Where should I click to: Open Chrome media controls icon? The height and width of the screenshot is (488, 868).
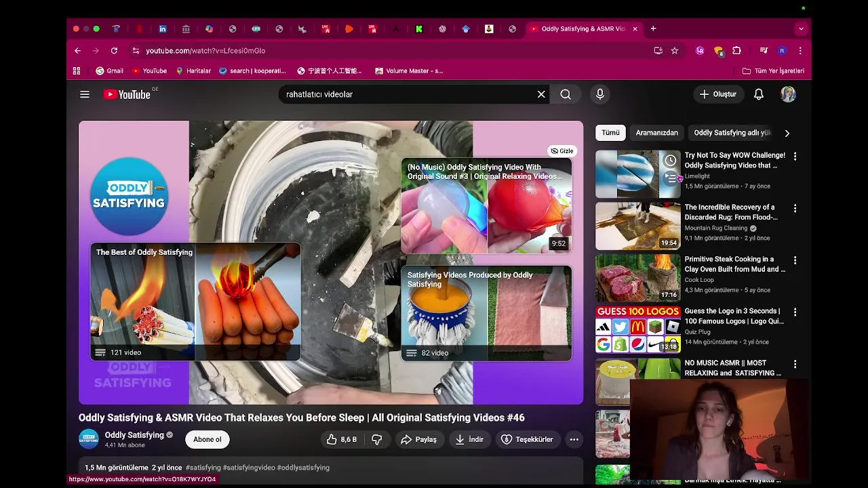764,51
